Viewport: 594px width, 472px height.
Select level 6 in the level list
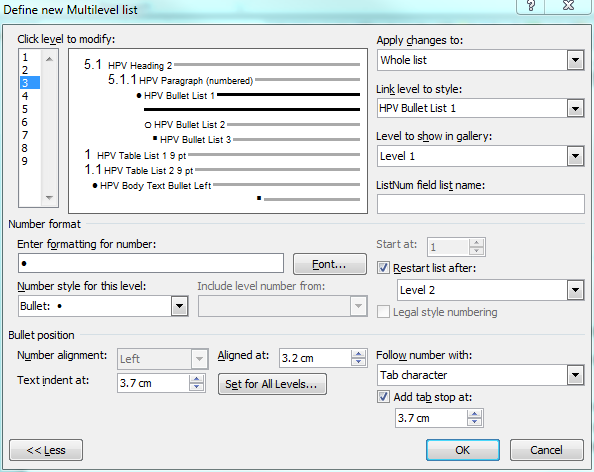point(25,122)
